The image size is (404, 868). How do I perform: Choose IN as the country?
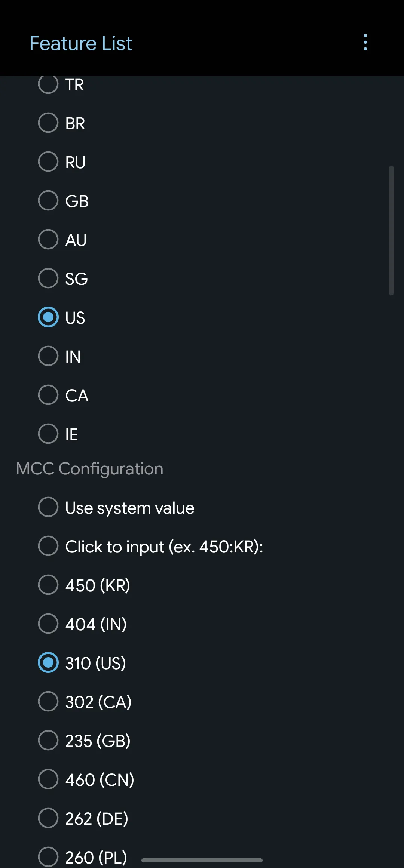tap(48, 356)
